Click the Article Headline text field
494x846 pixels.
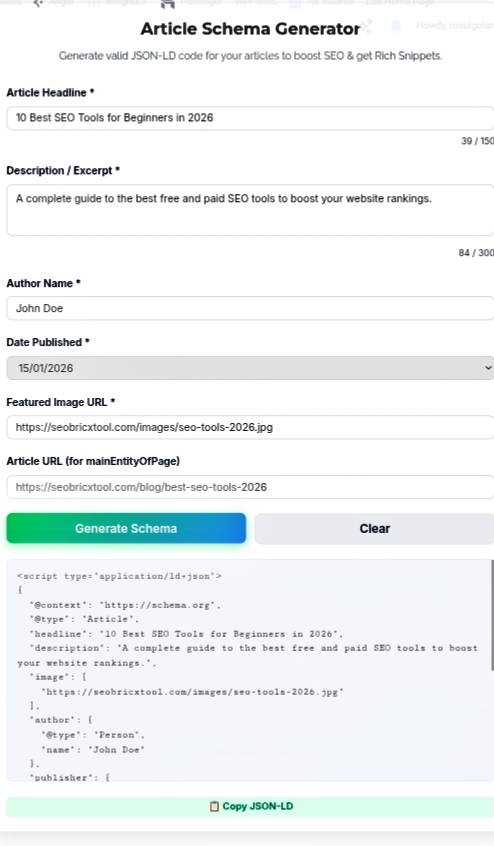click(250, 118)
